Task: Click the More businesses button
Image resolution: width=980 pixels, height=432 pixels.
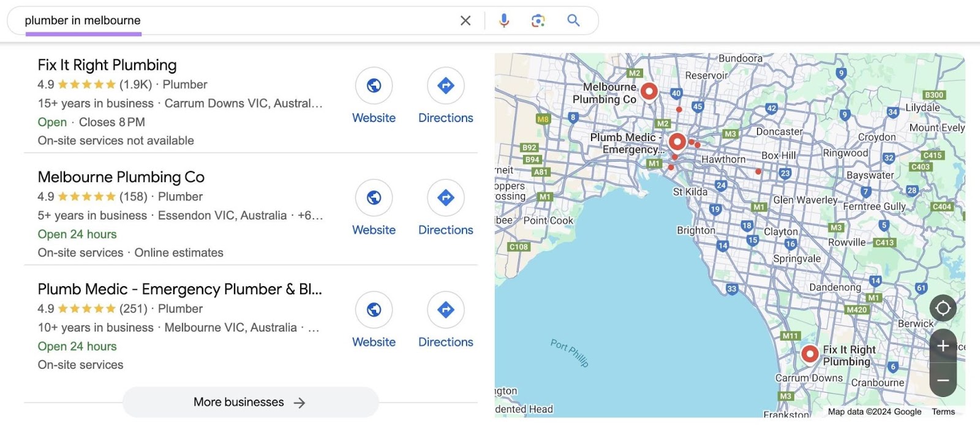Action: 251,403
